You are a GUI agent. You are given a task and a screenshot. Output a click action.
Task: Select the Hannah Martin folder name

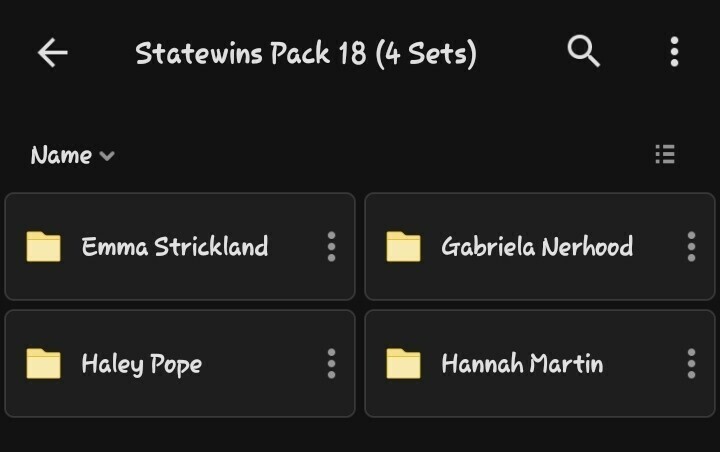tap(523, 364)
